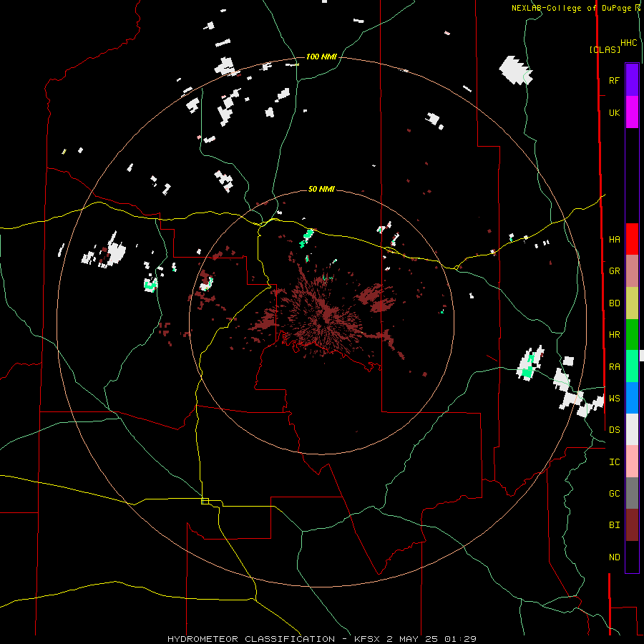Click the magenta UK color swatch
The height and width of the screenshot is (644, 644).
[632, 112]
